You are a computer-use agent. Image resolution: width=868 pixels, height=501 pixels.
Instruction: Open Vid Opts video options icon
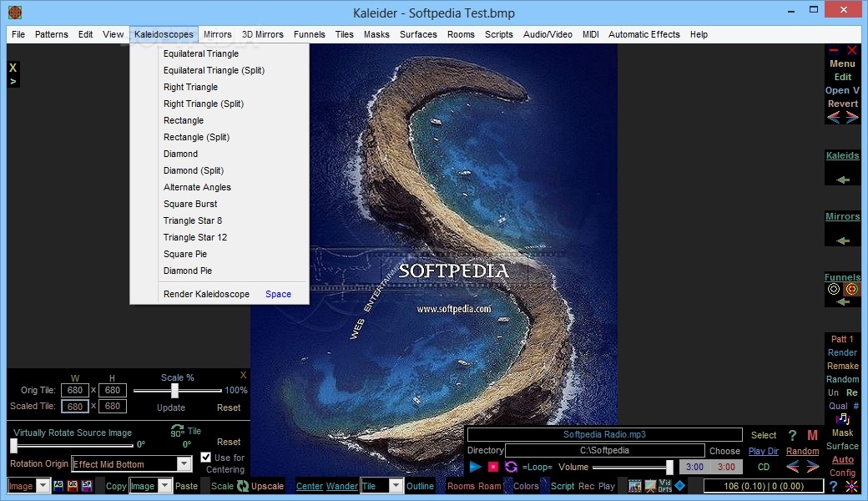pos(665,486)
